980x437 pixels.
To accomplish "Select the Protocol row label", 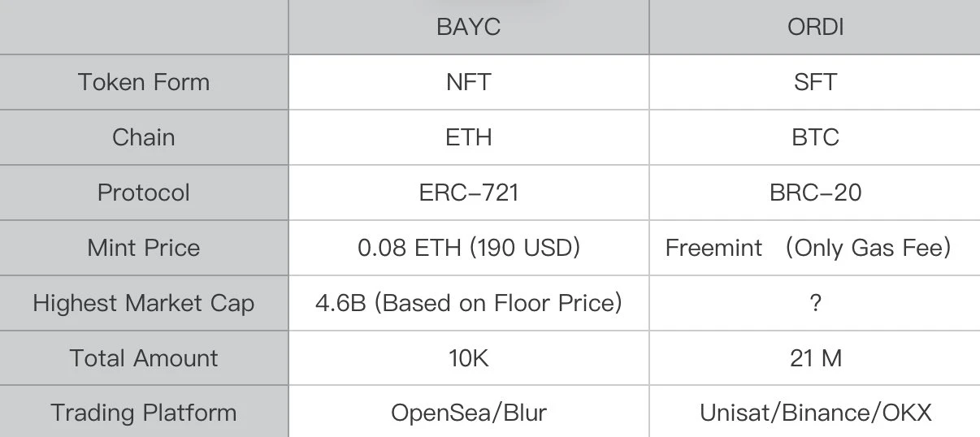I will point(144,193).
